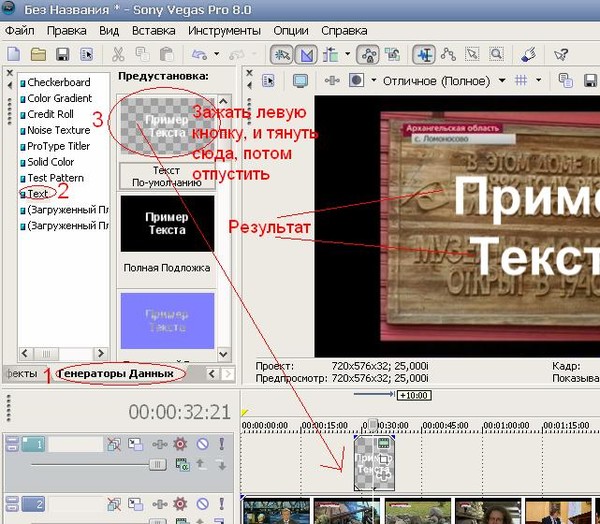Screen dimensions: 600x524
Task: Mute track 1
Action: [202, 444]
